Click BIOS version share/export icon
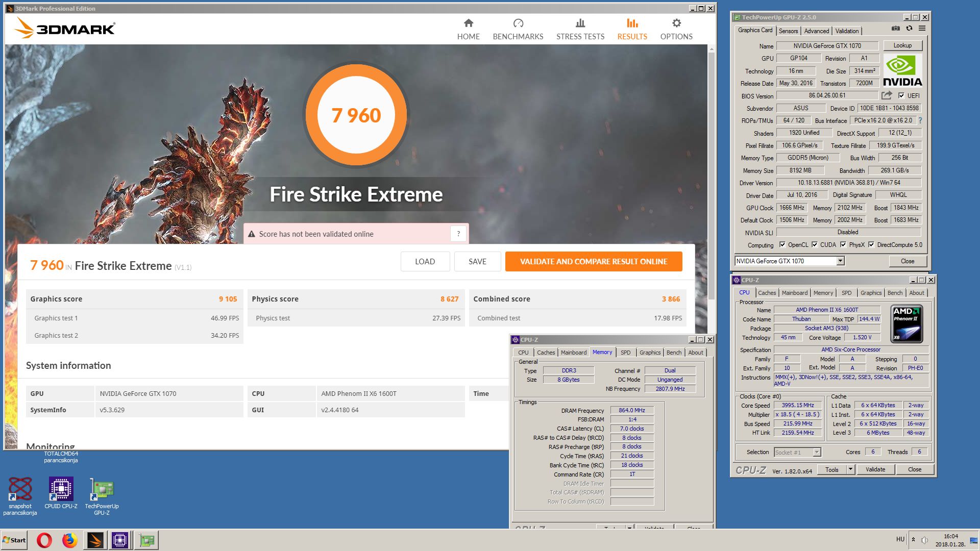The image size is (980, 551). pyautogui.click(x=887, y=95)
